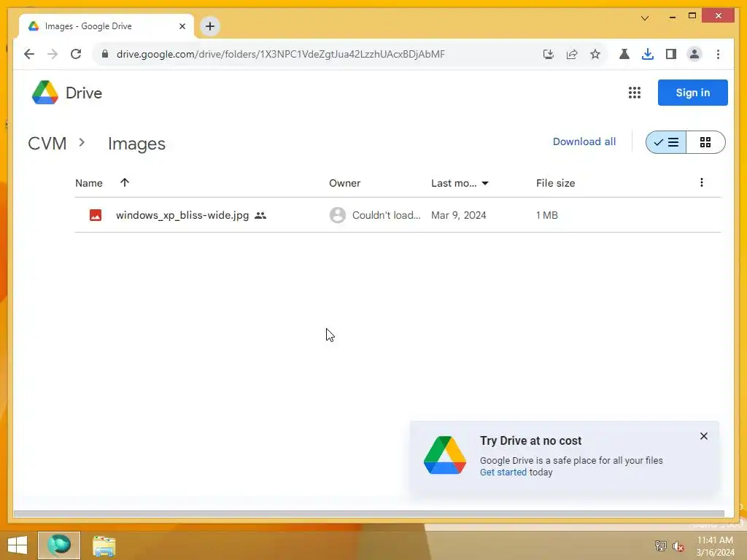747x560 pixels.
Task: Click the Owner column header
Action: (x=344, y=183)
